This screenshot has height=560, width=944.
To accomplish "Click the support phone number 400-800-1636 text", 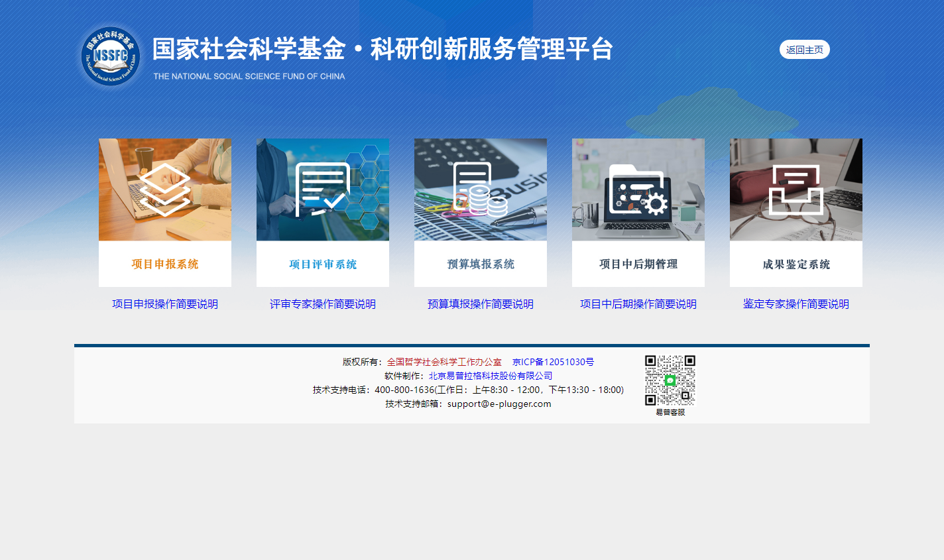I will [x=404, y=390].
